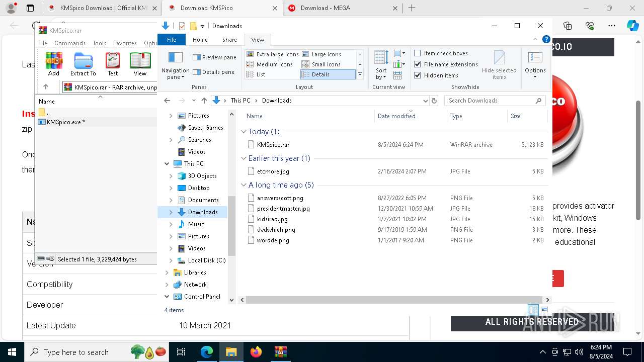Screen dimensions: 644x362
Task: Click Copilot icon in browser
Action: [632, 26]
